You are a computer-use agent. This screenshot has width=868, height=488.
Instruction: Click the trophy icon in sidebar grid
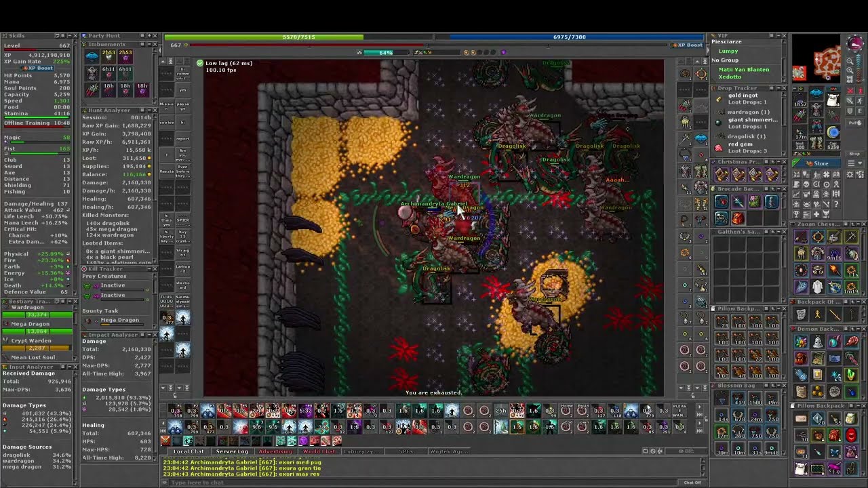pyautogui.click(x=796, y=213)
